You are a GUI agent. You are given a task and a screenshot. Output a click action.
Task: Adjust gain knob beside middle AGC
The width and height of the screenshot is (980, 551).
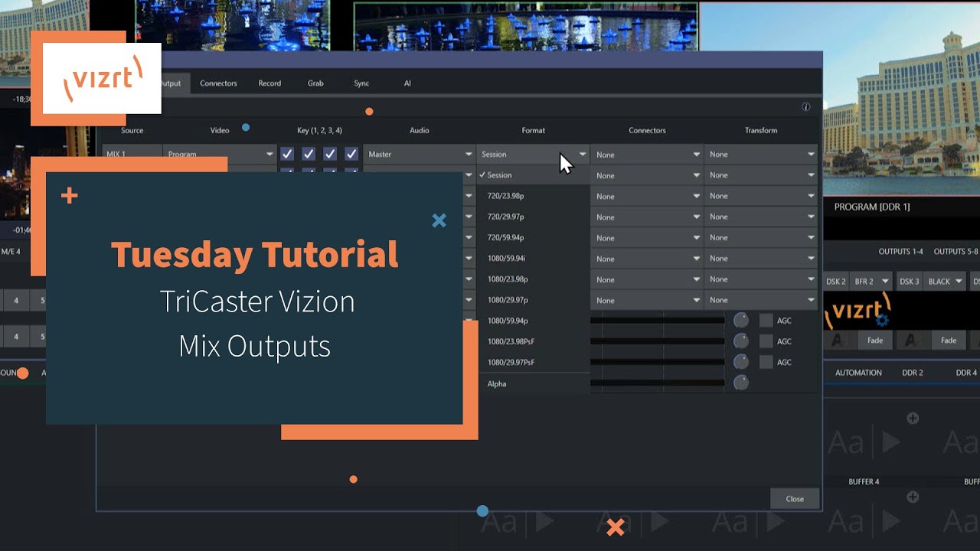click(741, 341)
